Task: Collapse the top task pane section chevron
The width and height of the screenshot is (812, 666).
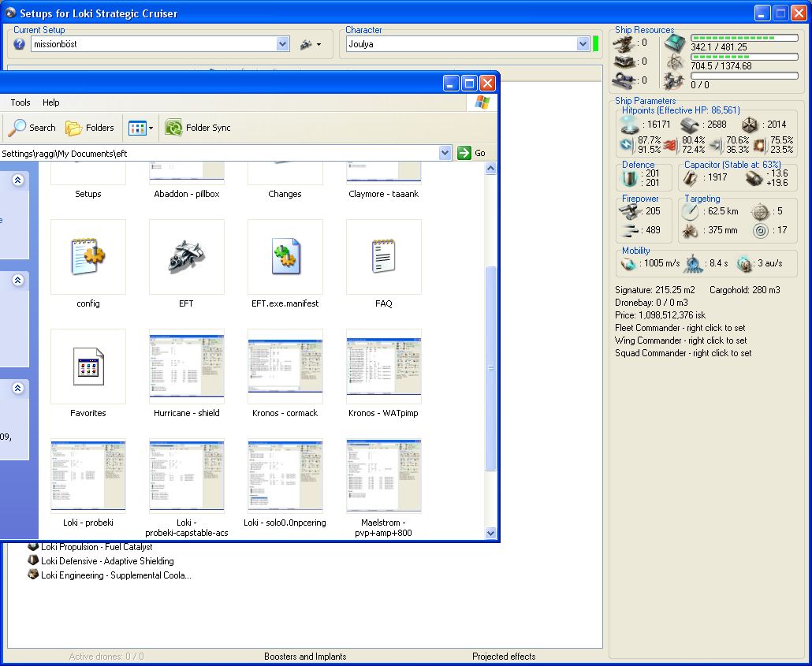Action: click(x=17, y=180)
